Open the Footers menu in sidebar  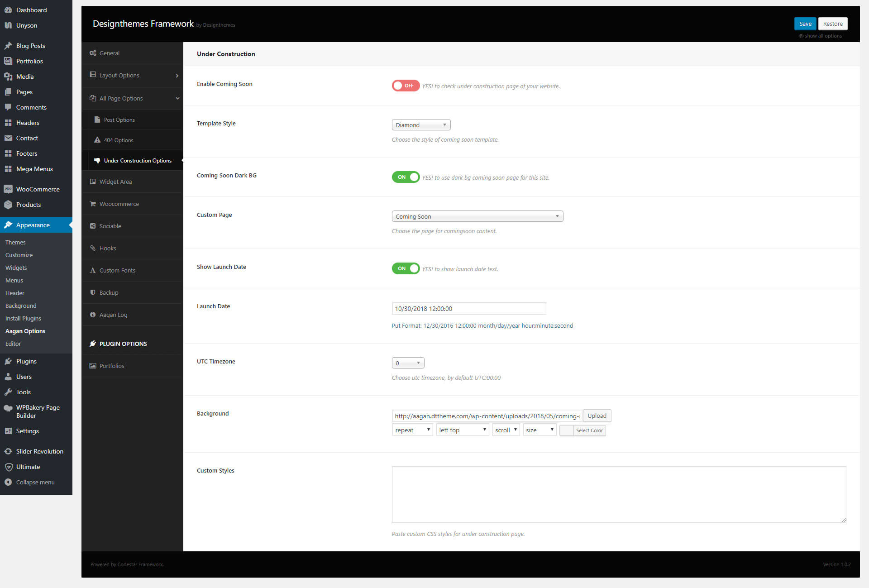[x=36, y=153]
